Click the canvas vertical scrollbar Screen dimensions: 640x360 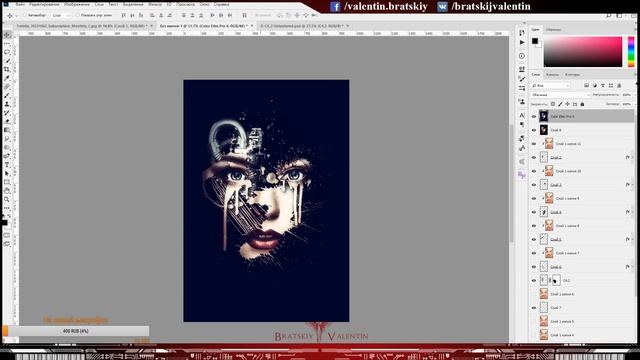(512, 184)
